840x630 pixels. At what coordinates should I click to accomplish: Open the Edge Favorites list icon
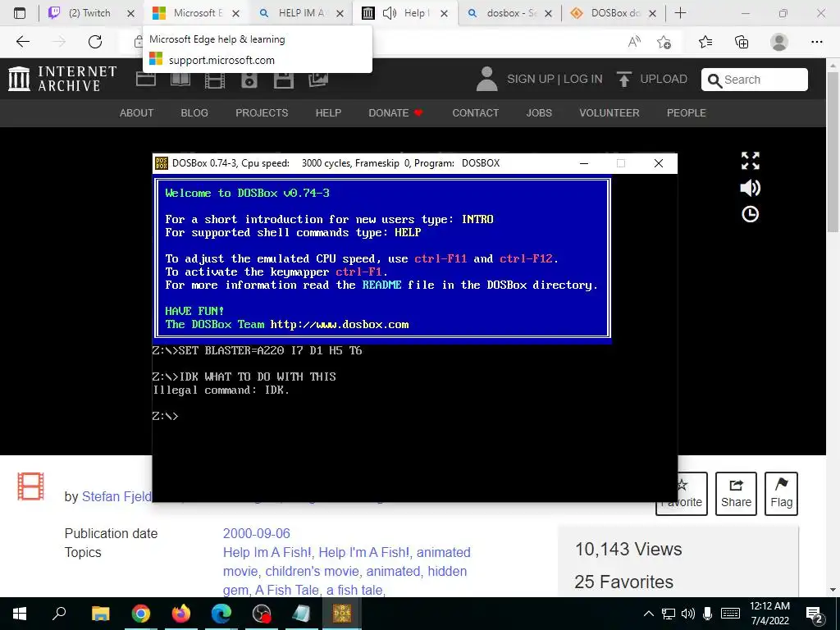click(x=705, y=42)
